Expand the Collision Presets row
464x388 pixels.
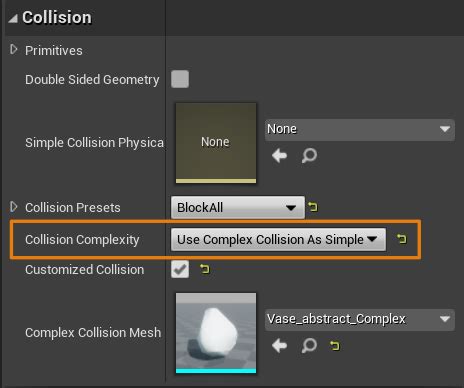pyautogui.click(x=14, y=207)
